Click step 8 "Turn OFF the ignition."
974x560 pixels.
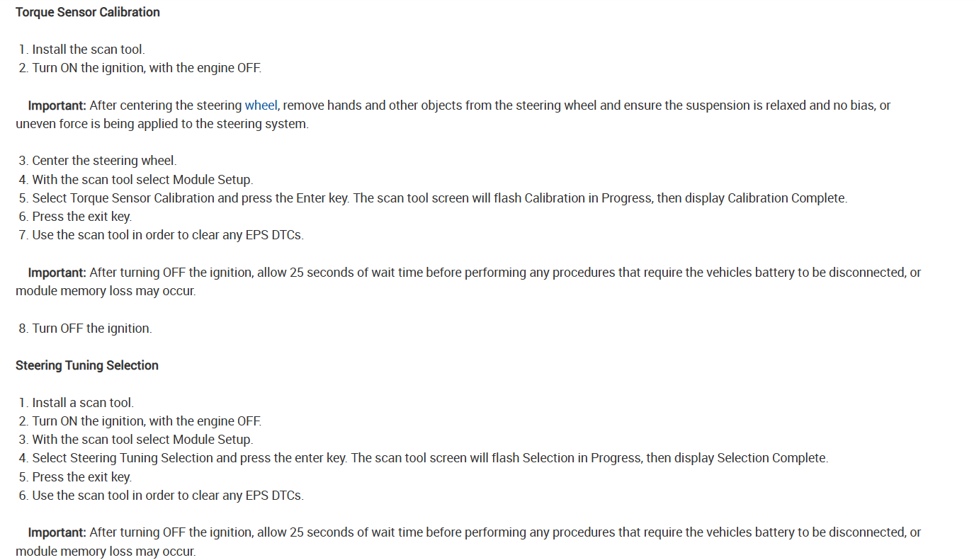(91, 328)
